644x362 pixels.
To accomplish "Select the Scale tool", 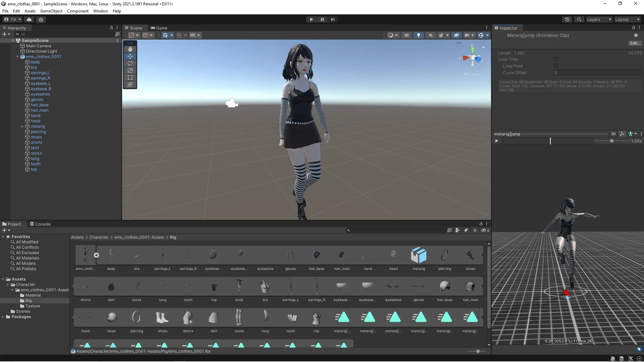I will pos(130,70).
